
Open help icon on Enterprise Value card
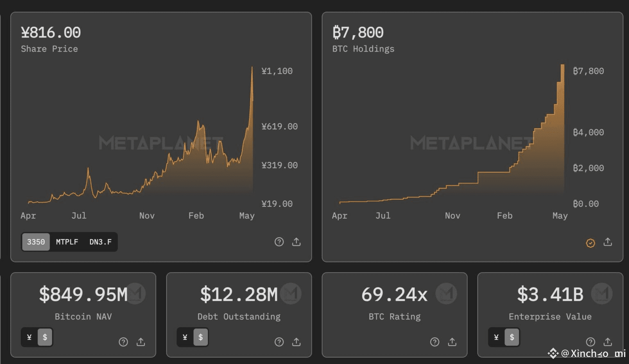coord(591,342)
